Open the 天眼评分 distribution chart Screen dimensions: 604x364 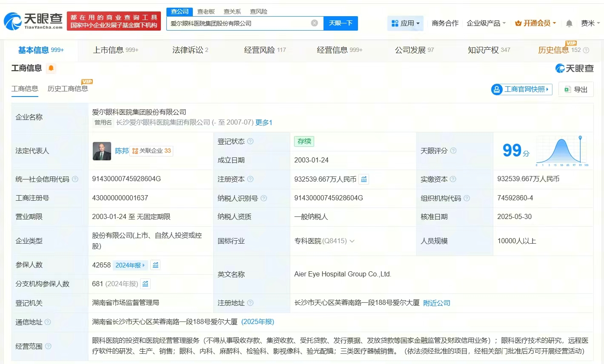pyautogui.click(x=562, y=151)
